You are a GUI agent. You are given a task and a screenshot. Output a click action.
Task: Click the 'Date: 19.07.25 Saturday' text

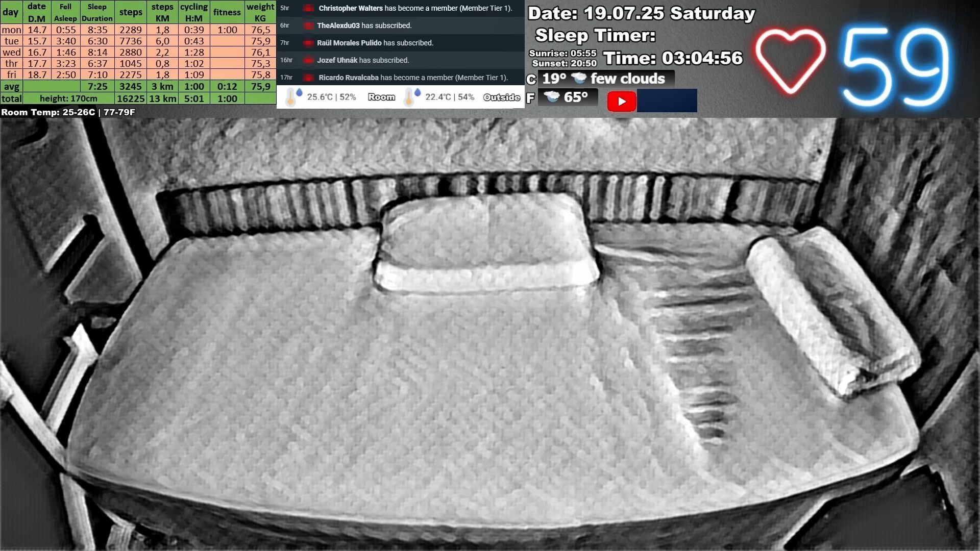(641, 13)
